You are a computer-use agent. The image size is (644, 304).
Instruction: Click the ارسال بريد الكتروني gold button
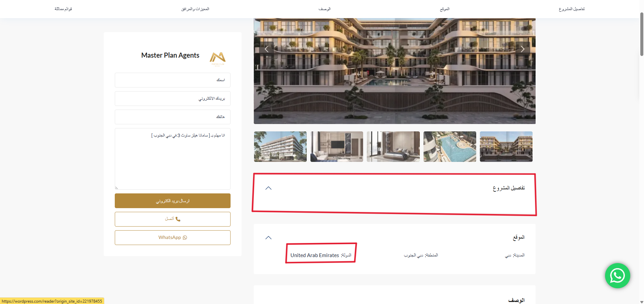172,201
